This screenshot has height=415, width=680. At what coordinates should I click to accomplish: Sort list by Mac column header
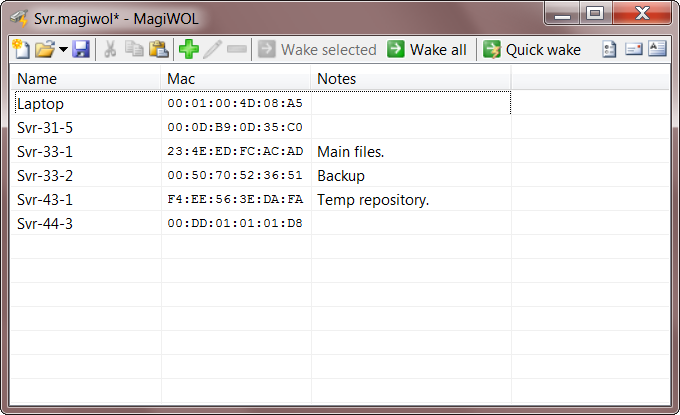pos(236,78)
